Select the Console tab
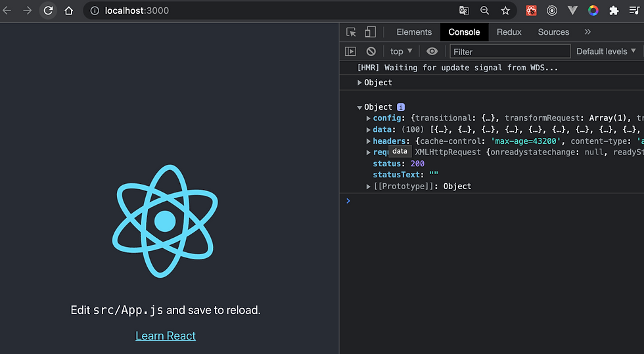The width and height of the screenshot is (644, 354). pyautogui.click(x=464, y=32)
